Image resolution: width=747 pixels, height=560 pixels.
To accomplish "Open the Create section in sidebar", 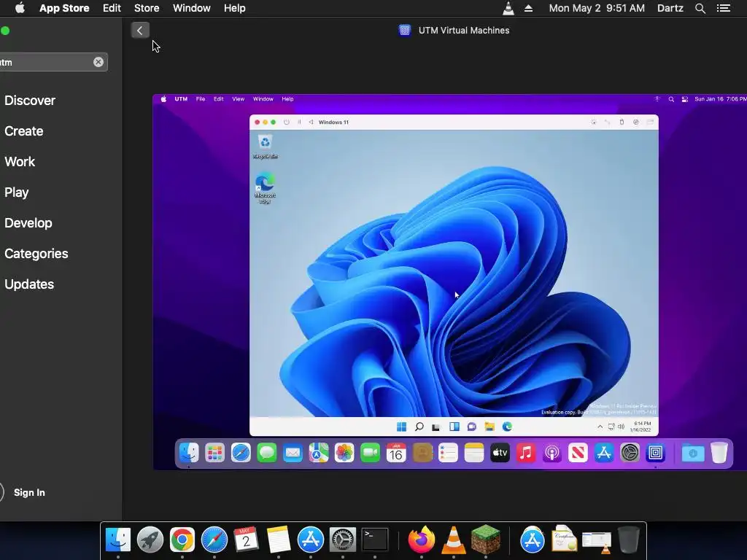I will [24, 131].
